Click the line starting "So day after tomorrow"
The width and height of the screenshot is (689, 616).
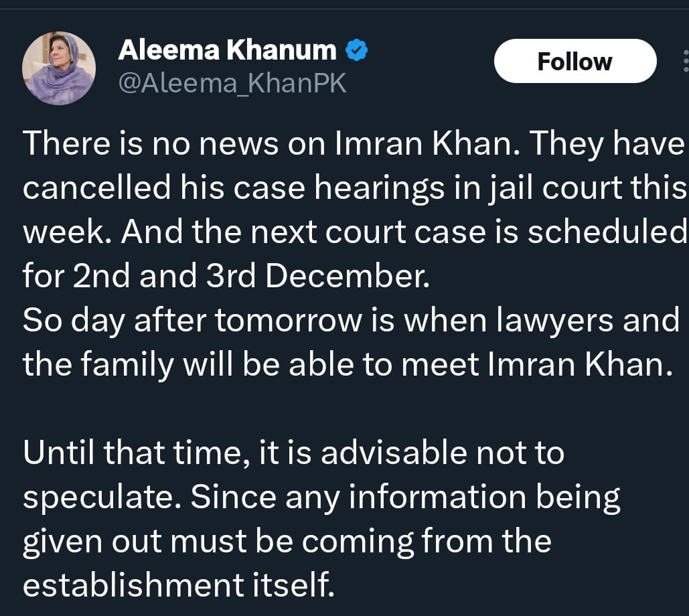pyautogui.click(x=352, y=320)
